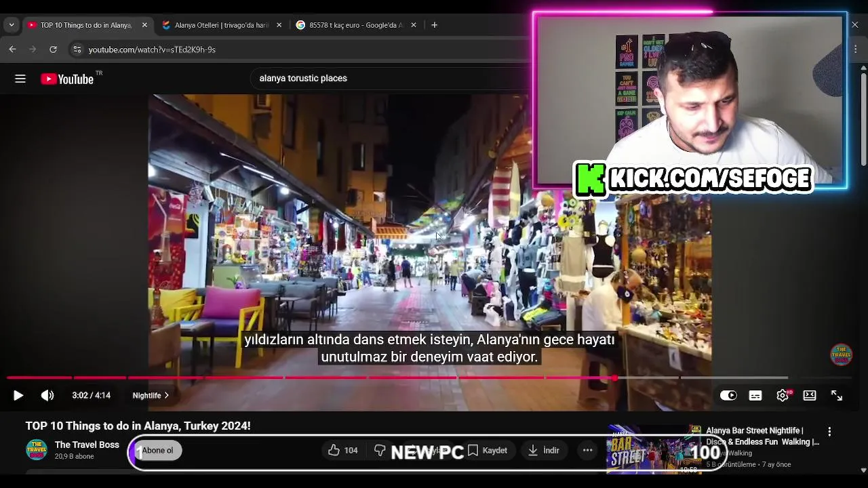
Task: Close the trivago tab
Action: click(x=279, y=25)
